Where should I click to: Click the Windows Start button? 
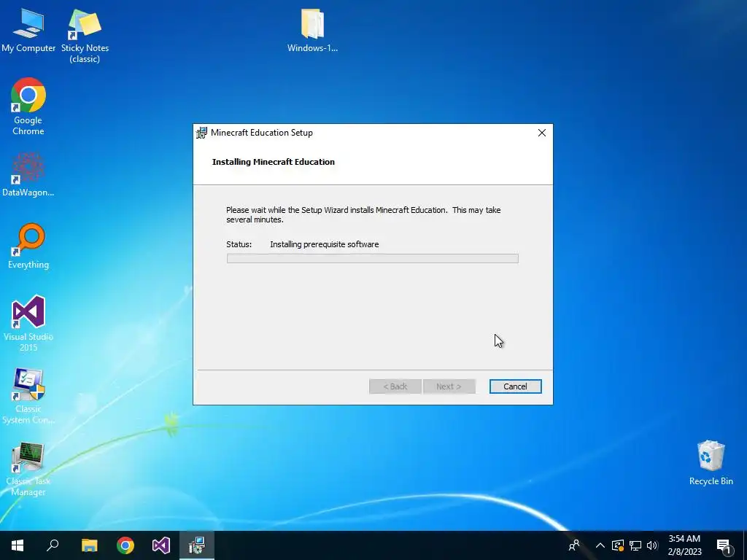(18, 545)
